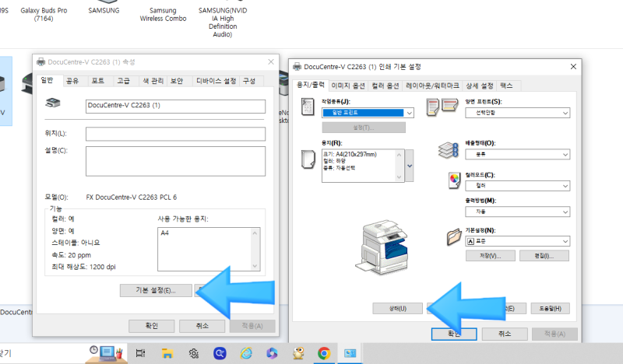Open the Copilot icon in taskbar

tap(272, 353)
